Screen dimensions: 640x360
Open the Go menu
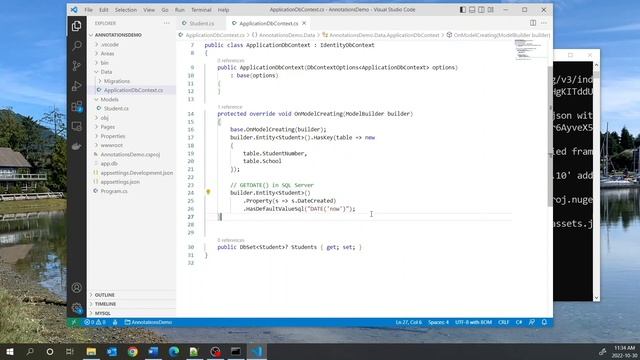click(x=165, y=10)
